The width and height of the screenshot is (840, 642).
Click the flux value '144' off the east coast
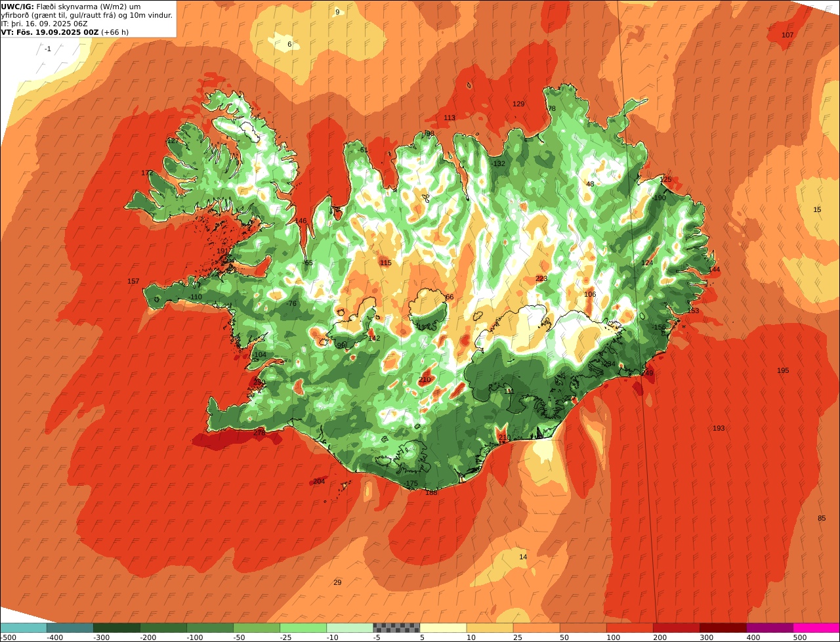click(x=714, y=269)
